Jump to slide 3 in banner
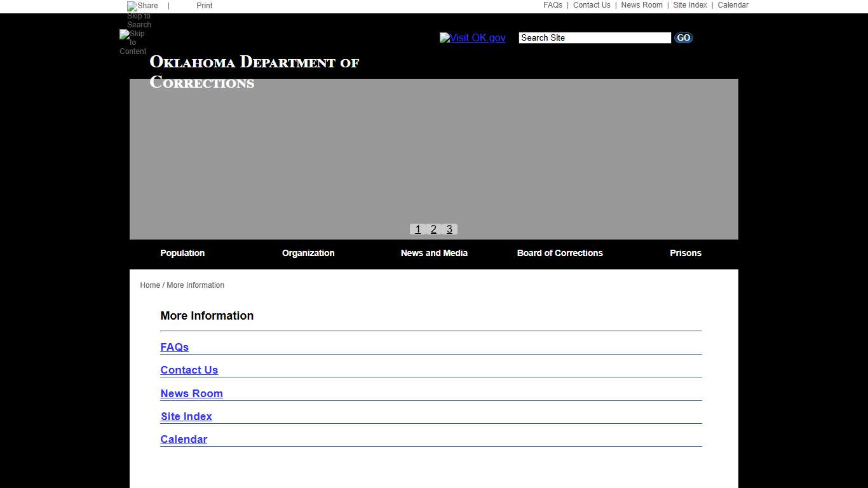The height and width of the screenshot is (488, 868). 449,229
